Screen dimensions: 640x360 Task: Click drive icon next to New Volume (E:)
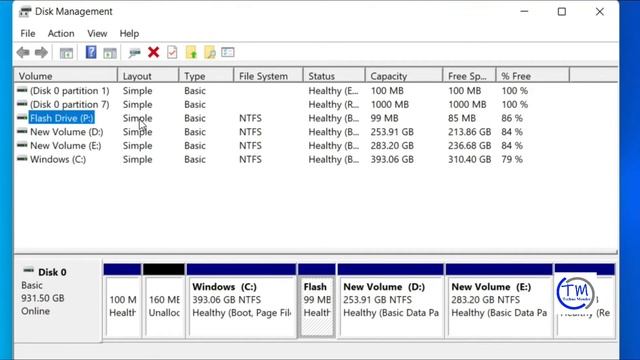[22, 145]
